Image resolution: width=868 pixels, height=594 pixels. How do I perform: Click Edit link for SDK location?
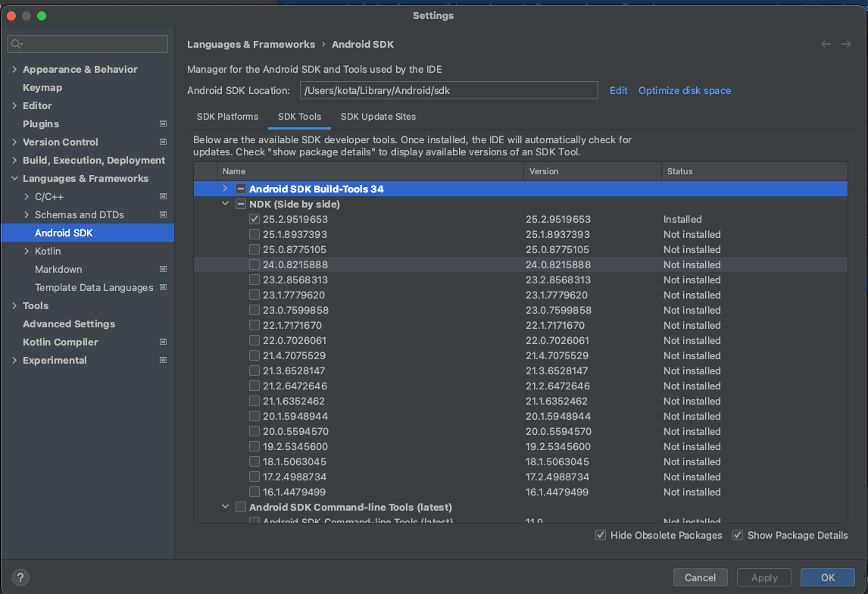[x=618, y=90]
